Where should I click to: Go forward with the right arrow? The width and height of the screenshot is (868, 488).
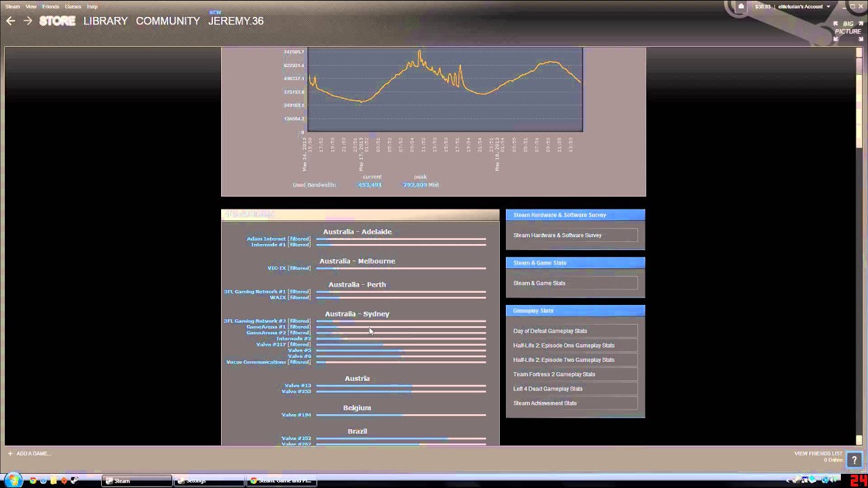coord(28,21)
